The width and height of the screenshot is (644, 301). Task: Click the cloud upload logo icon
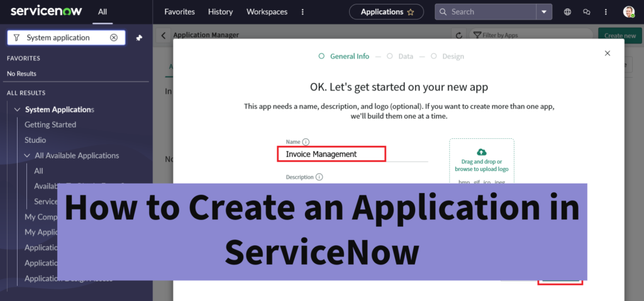tap(481, 152)
